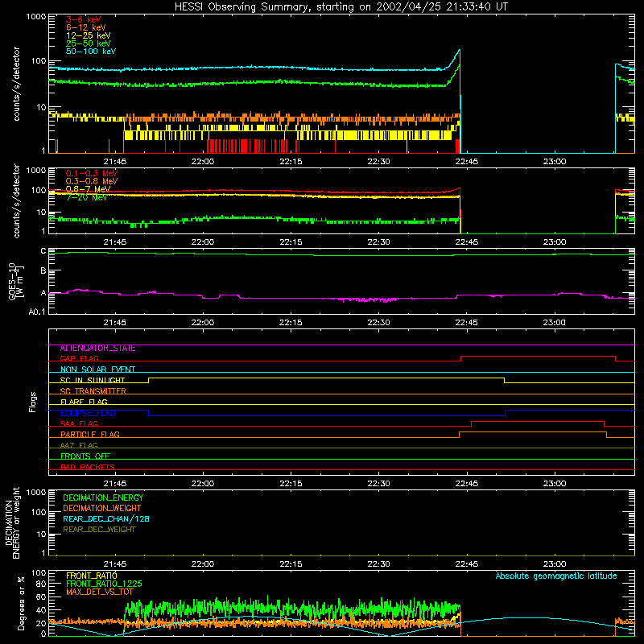Viewport: 644px width, 644px height.
Task: Select the 0.1-0.3 MeV legend label
Action: pyautogui.click(x=92, y=173)
